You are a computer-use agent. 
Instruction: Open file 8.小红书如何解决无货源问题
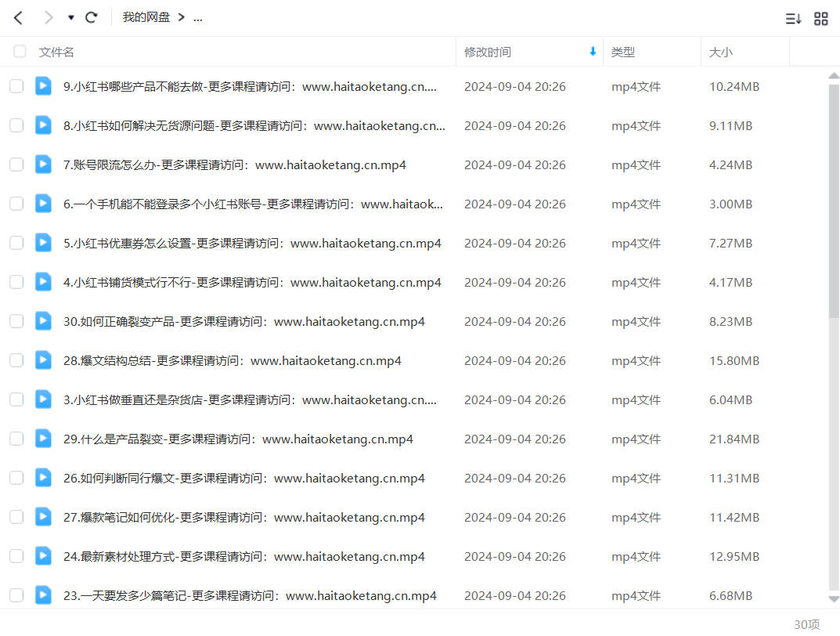tap(254, 126)
